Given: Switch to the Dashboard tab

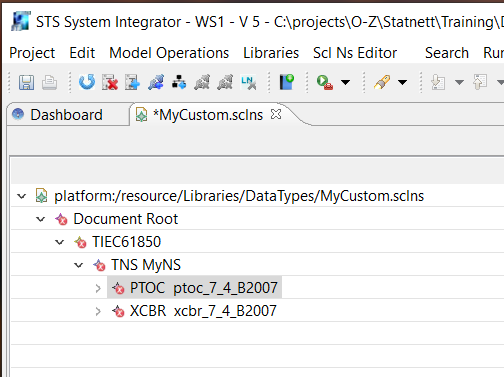Looking at the screenshot, I should pos(66,115).
